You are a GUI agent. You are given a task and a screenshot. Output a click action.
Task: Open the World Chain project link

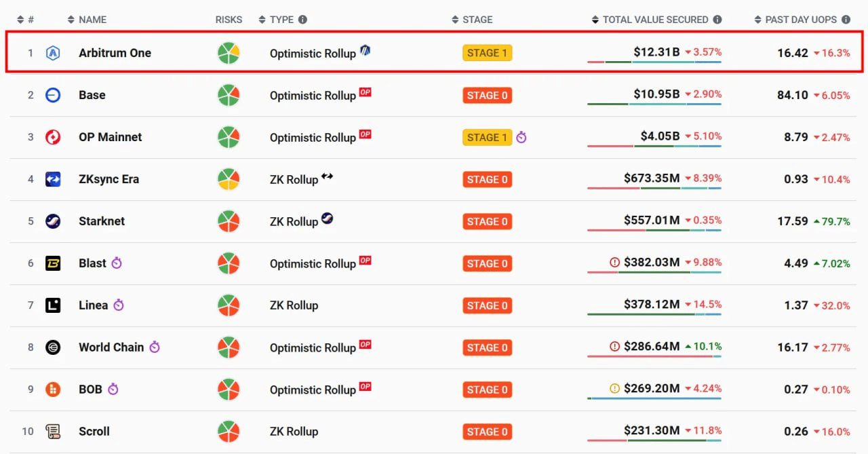[111, 347]
